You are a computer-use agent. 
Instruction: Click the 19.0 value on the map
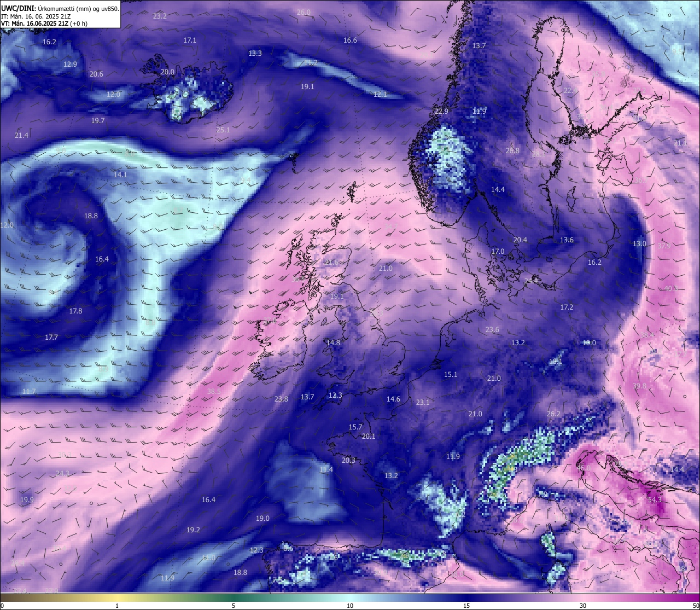pyautogui.click(x=262, y=518)
